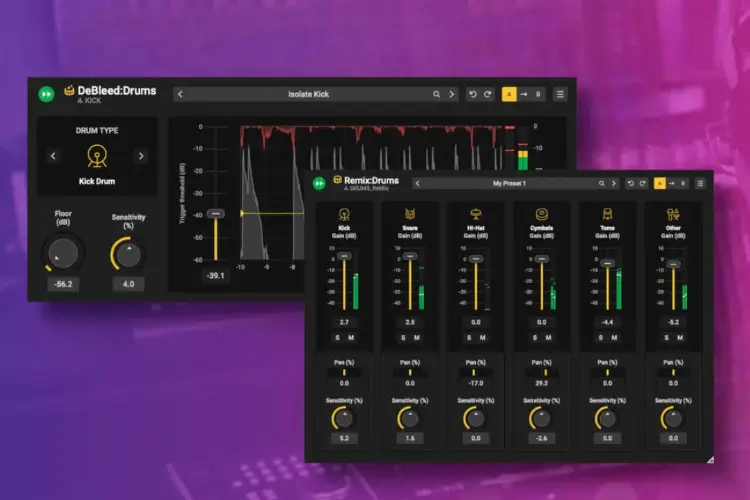Undo last change in Remix:Drums

coord(630,183)
